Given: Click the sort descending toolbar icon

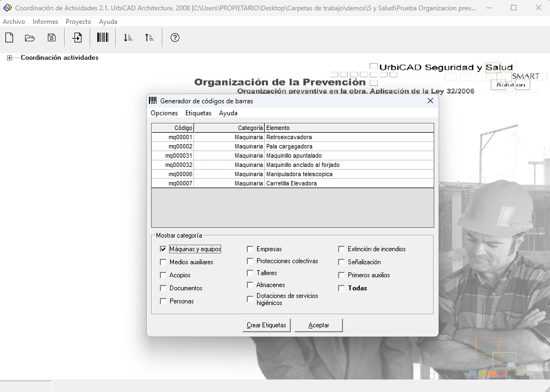Looking at the screenshot, I should (x=128, y=38).
